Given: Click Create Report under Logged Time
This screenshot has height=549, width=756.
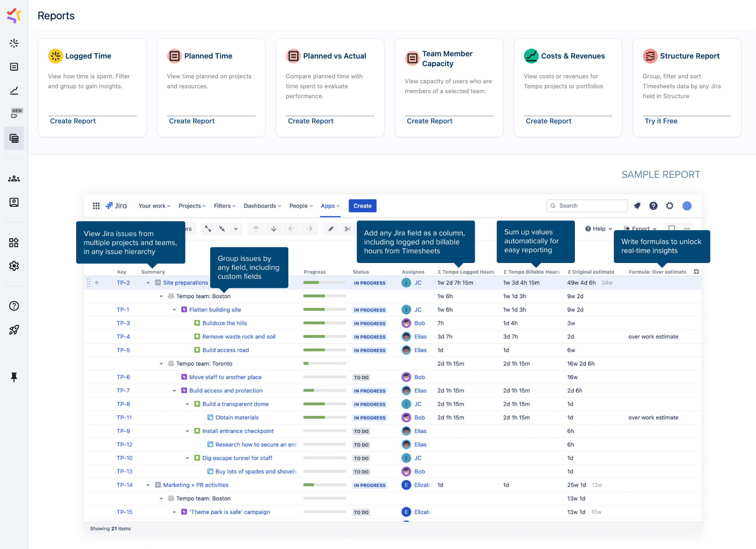Looking at the screenshot, I should [73, 121].
